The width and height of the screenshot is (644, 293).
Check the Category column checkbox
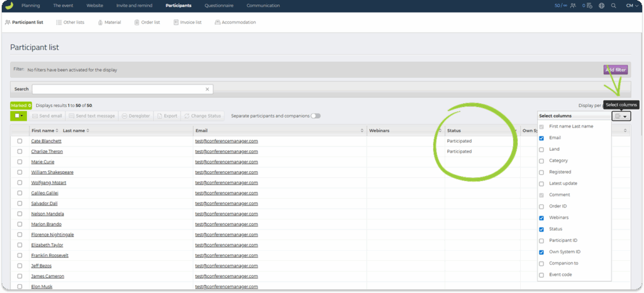tap(541, 160)
